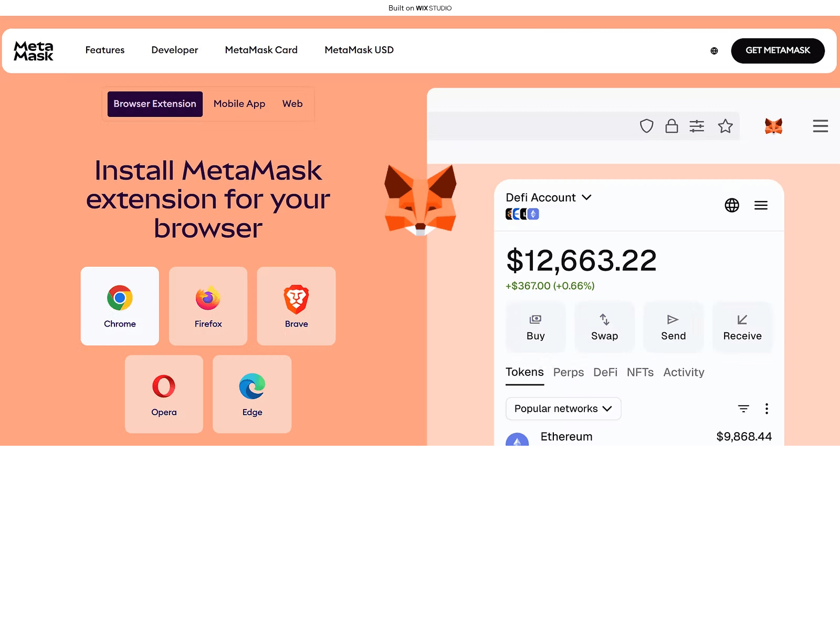This screenshot has height=630, width=840.
Task: Switch to the Web option
Action: [x=292, y=104]
